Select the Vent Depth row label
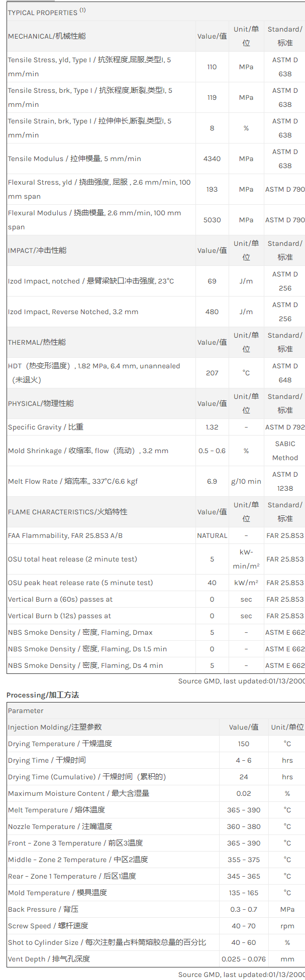Viewport: 305px width, 980px height. tap(49, 959)
